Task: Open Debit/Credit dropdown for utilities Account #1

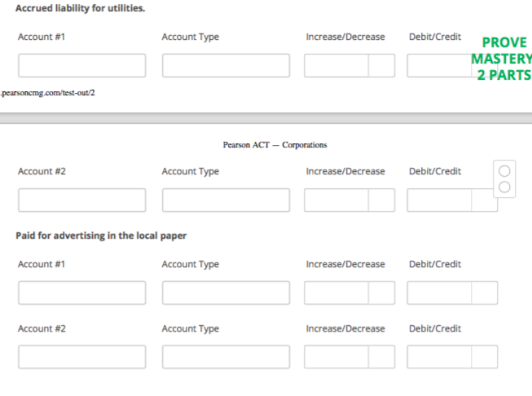Action: tap(442, 65)
